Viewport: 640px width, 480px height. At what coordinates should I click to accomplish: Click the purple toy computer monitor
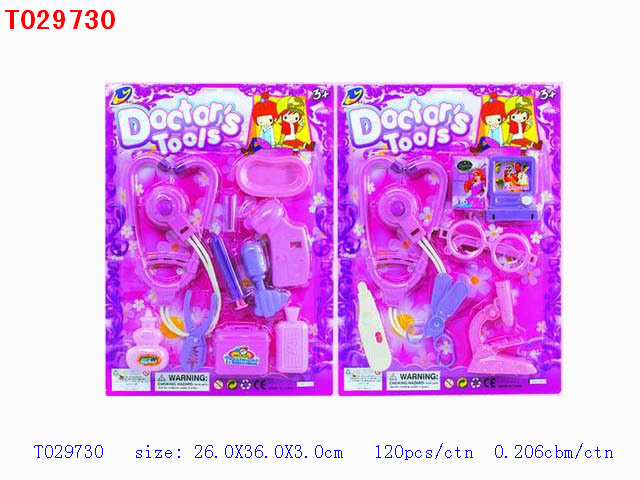click(512, 188)
